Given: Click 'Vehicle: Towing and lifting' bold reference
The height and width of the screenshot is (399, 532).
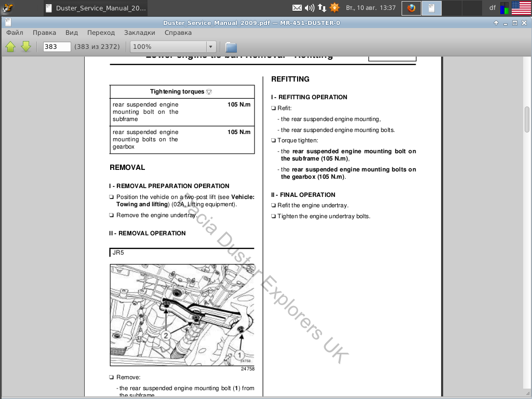Looking at the screenshot, I should [x=185, y=201].
